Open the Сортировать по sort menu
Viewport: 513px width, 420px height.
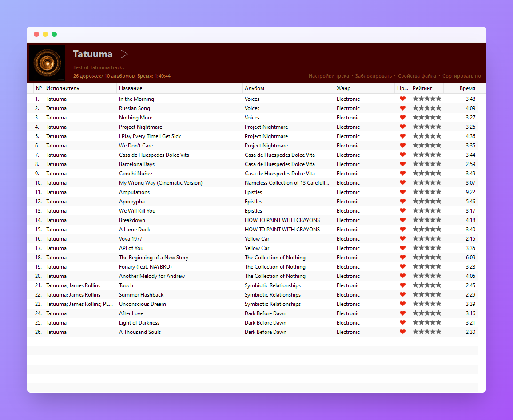461,76
